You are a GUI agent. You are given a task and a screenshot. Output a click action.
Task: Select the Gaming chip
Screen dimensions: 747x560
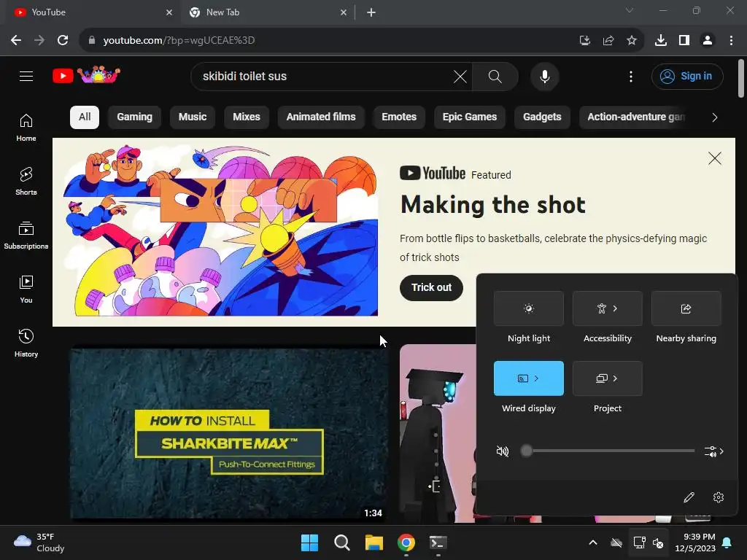pos(134,117)
